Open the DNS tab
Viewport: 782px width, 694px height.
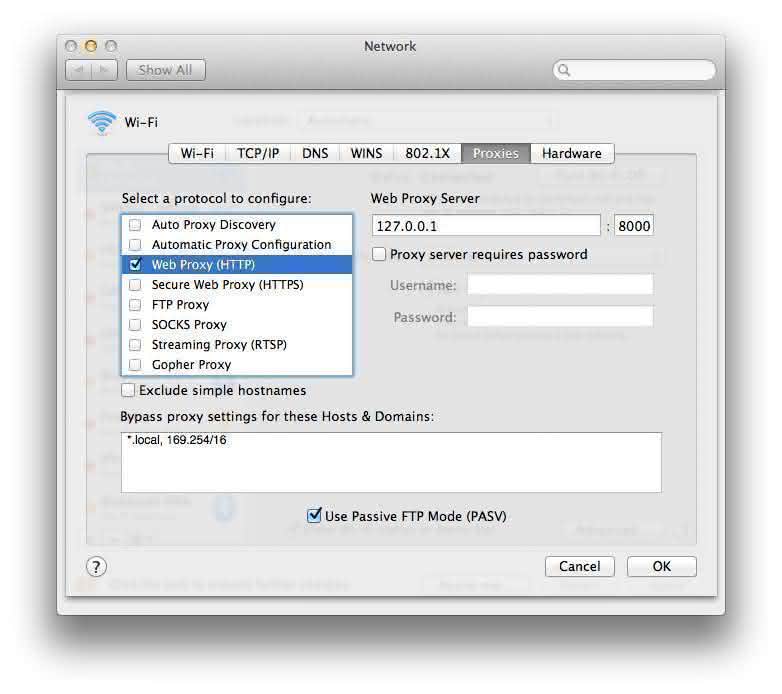point(315,153)
